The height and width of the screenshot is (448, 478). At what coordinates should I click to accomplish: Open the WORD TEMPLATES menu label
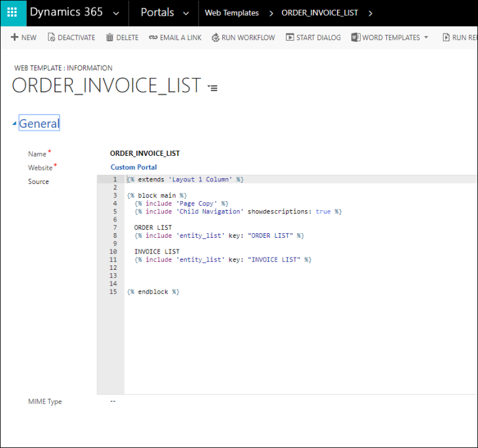click(391, 37)
